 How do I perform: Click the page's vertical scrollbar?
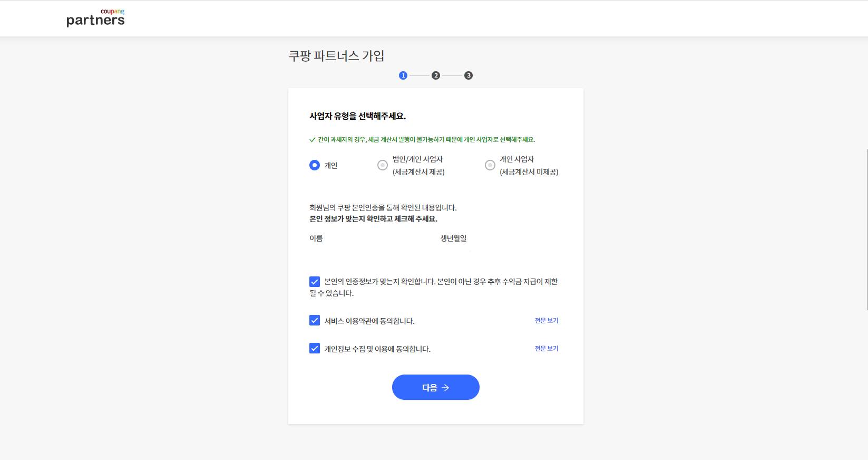[866, 229]
